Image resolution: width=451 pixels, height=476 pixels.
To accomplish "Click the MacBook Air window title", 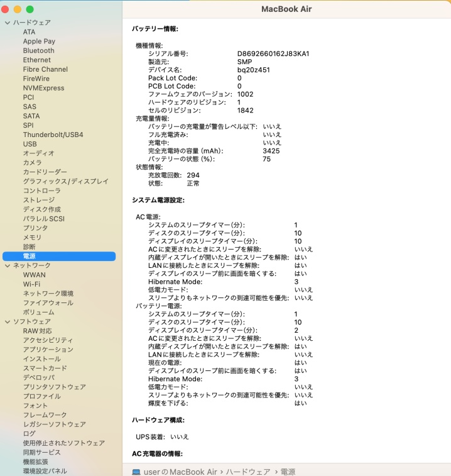I will [x=286, y=9].
